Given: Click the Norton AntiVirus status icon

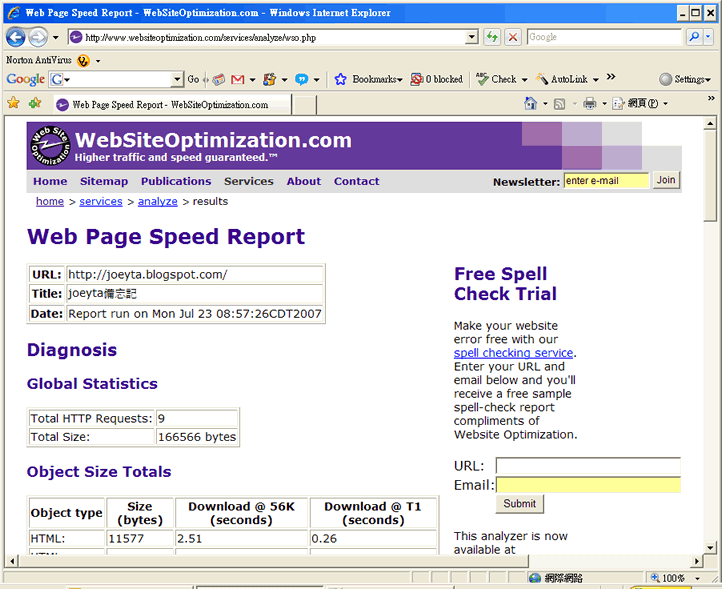Looking at the screenshot, I should (x=83, y=60).
